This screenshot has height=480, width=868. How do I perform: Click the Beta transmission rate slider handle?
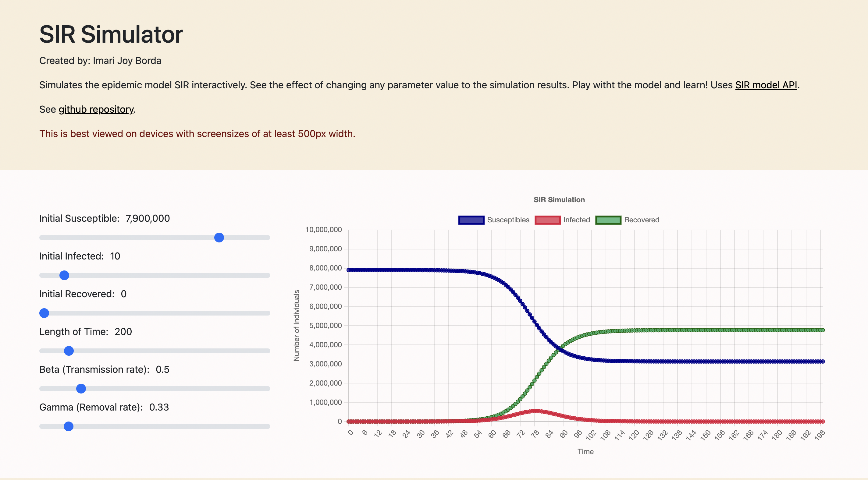coord(81,388)
